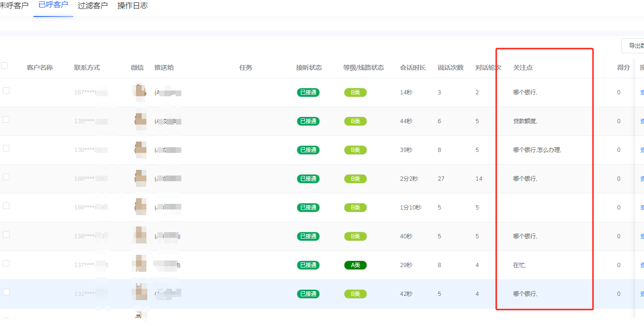Click the 贷款额度 focus point cell
Image resolution: width=644 pixels, height=327 pixels.
tap(525, 121)
